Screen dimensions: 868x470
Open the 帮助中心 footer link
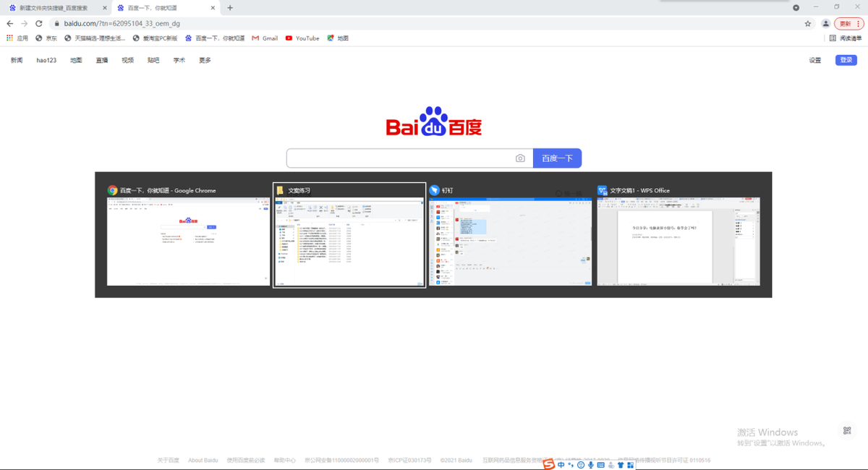point(285,461)
